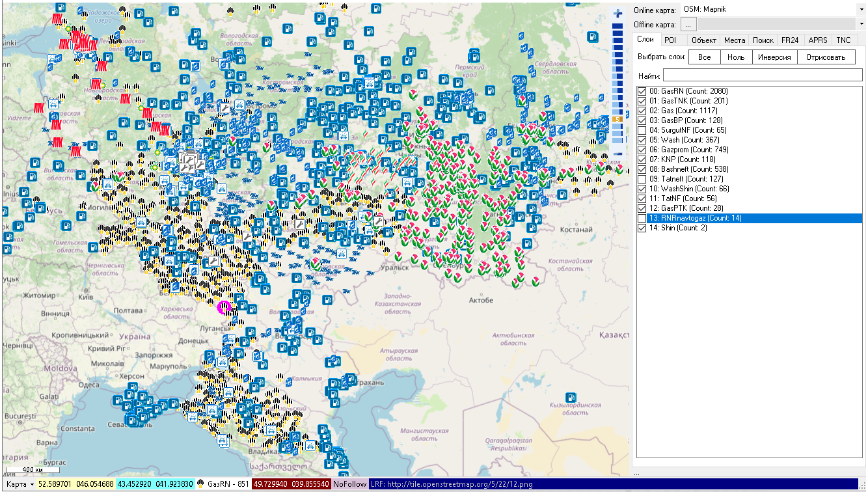Click the Актобе city label on map
This screenshot has width=868, height=492.
(481, 300)
